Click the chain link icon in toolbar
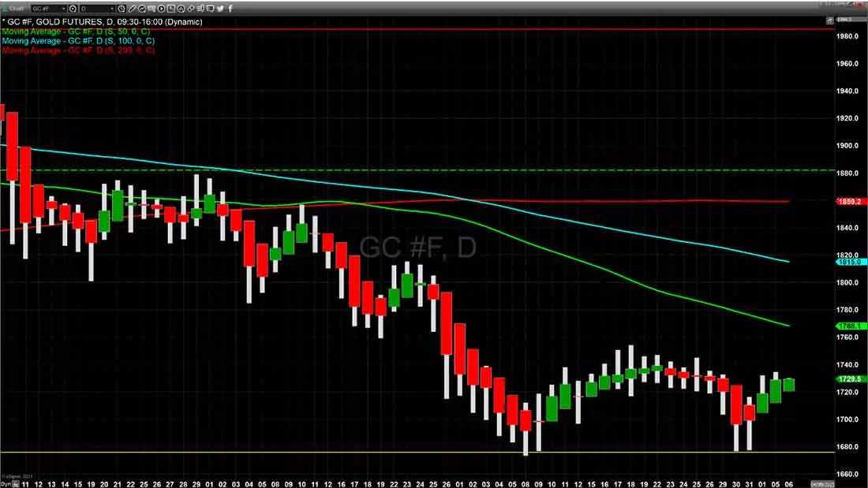 pyautogui.click(x=191, y=9)
